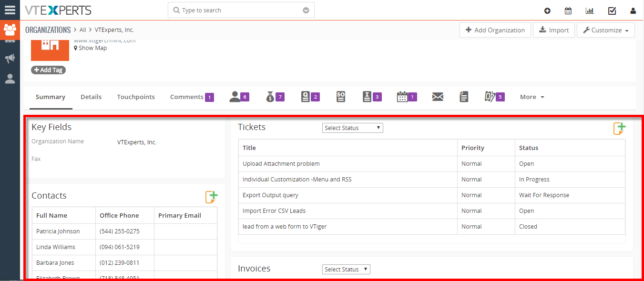Viewport: 644px width, 281px height.
Task: Open ticket Import Error CSV Leads
Action: pyautogui.click(x=274, y=211)
